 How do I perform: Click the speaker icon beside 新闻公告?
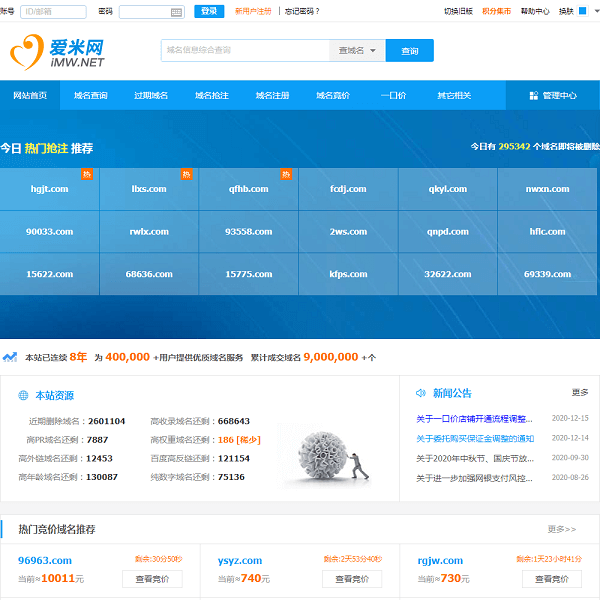(421, 393)
